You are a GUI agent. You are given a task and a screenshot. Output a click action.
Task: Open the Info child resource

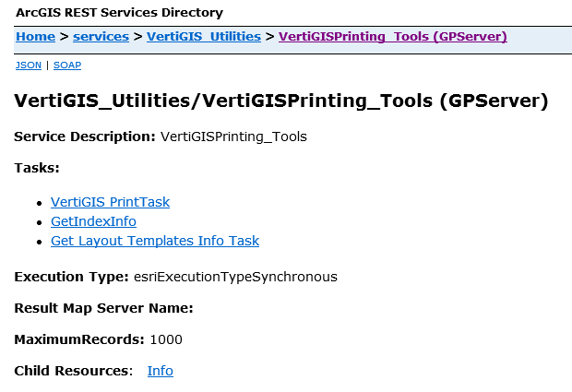click(160, 371)
